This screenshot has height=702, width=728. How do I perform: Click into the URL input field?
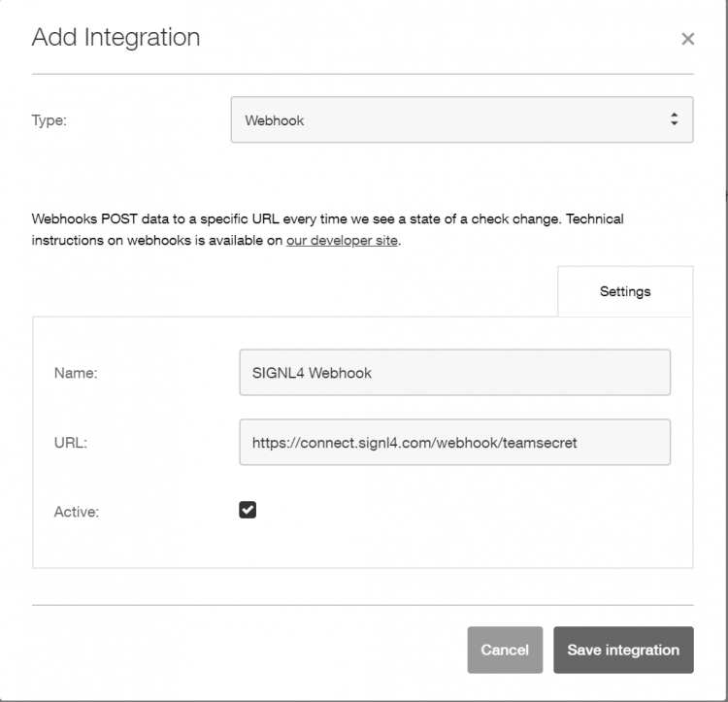click(x=454, y=442)
